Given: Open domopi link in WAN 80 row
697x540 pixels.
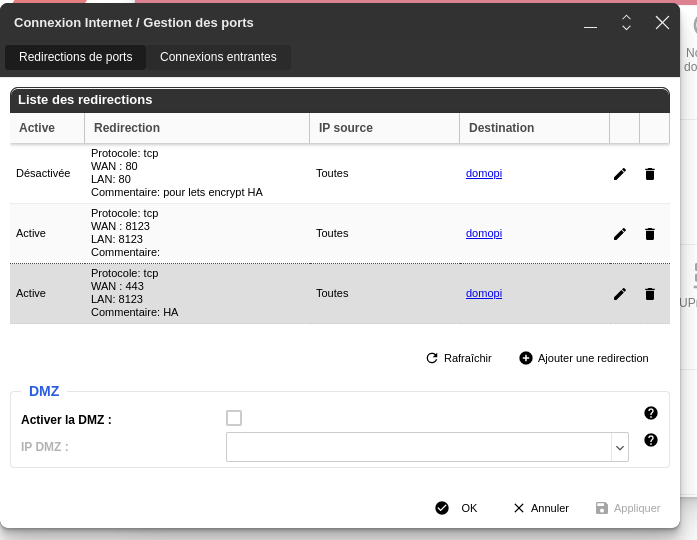Looking at the screenshot, I should (484, 173).
